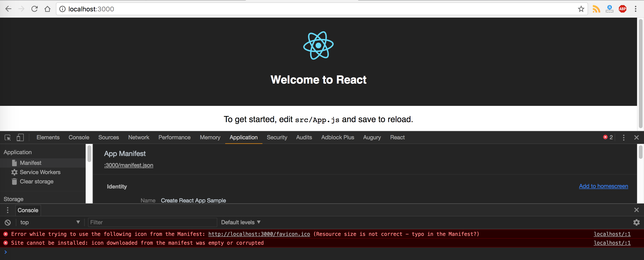Click the Adblock Plus extension icon
The image size is (644, 260).
pyautogui.click(x=622, y=9)
